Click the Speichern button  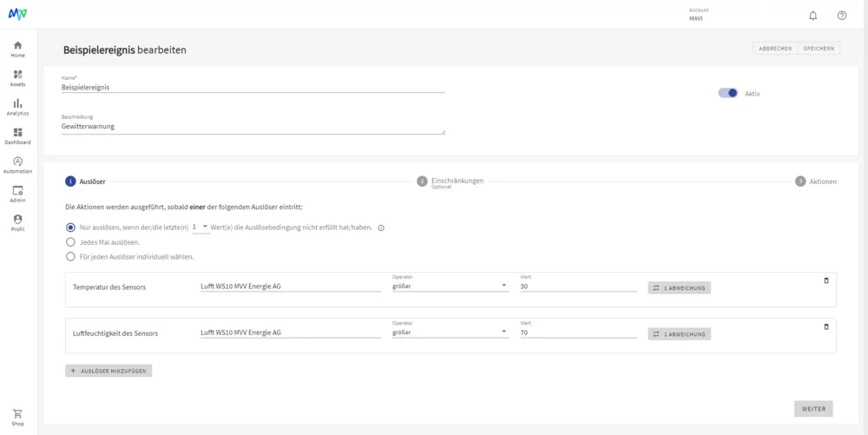click(x=820, y=49)
